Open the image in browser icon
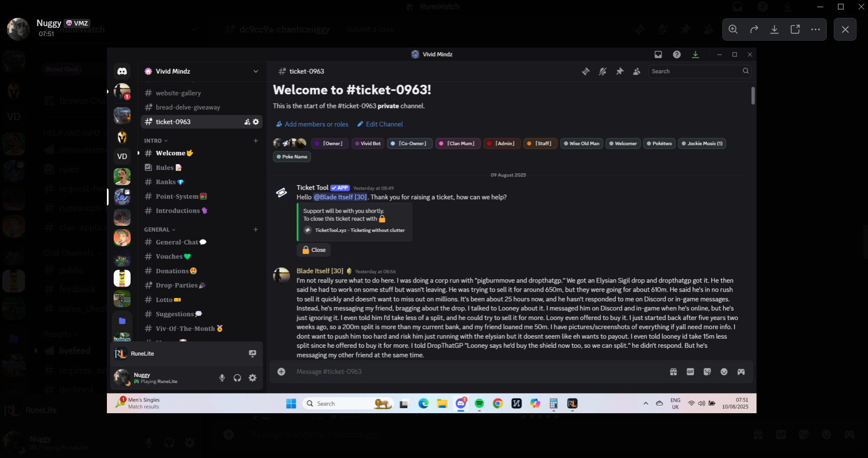868x458 pixels. coord(795,29)
